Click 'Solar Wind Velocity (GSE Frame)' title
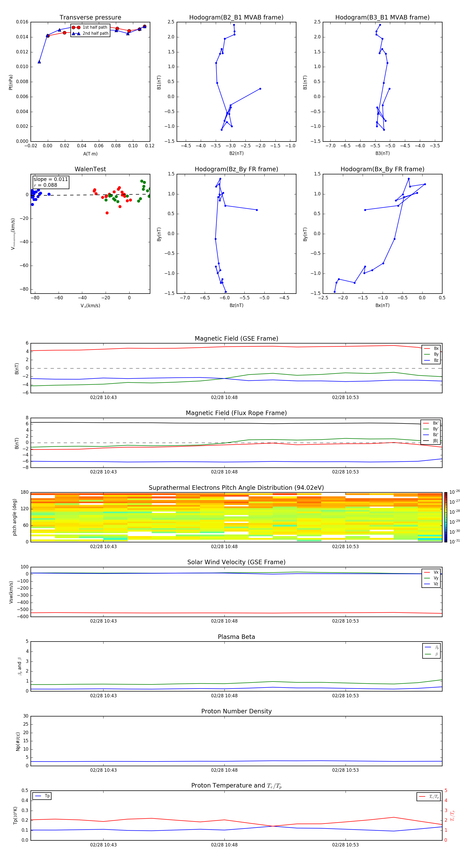 coord(236,562)
